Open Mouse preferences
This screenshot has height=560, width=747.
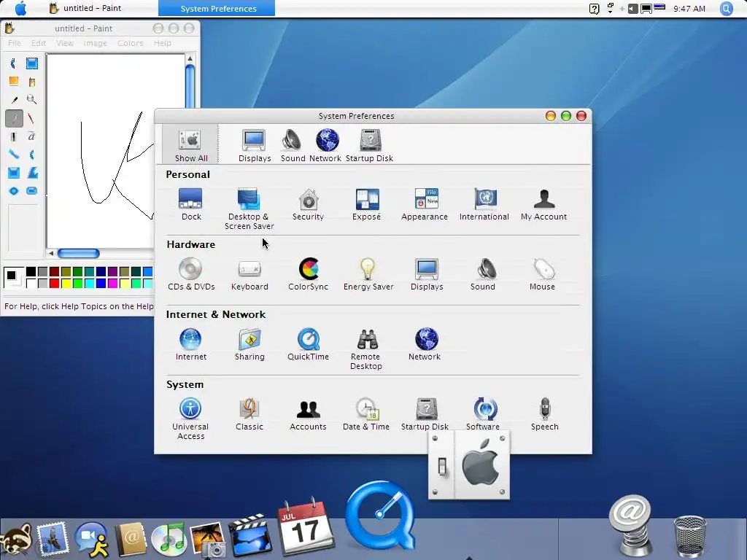[x=542, y=274]
